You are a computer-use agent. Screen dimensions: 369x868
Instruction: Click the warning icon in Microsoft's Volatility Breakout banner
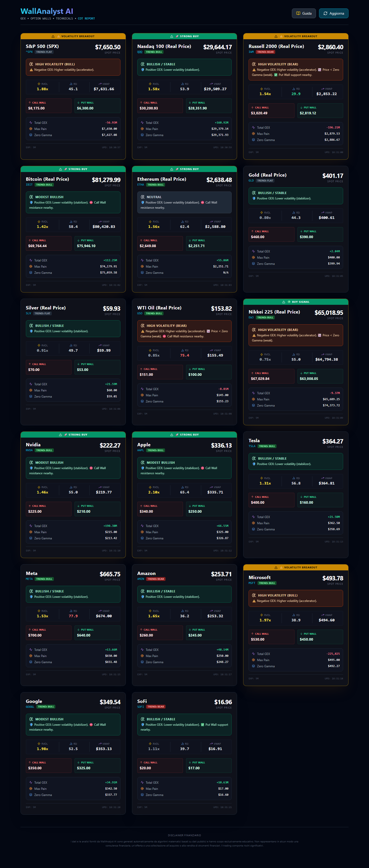[276, 568]
